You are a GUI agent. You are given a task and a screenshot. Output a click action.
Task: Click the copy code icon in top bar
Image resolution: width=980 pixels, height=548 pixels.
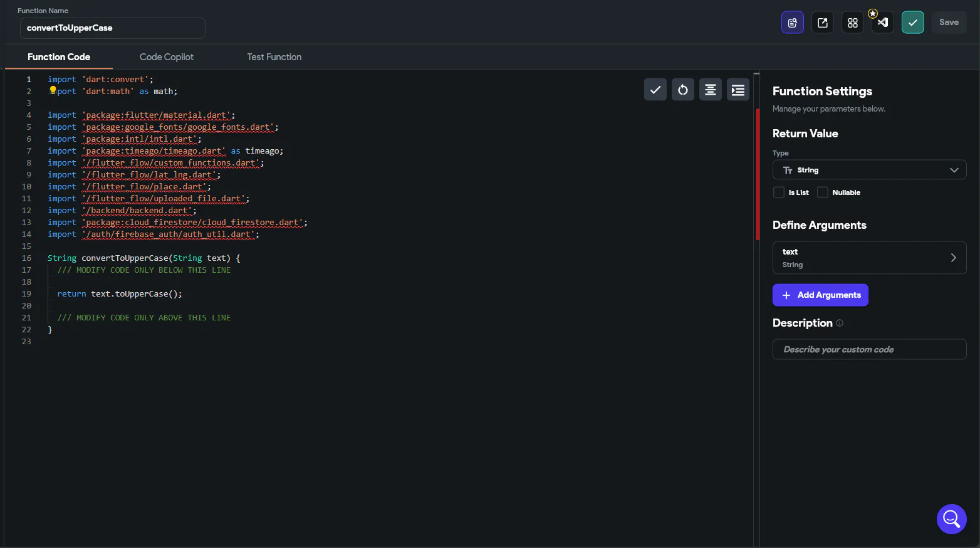pos(793,23)
